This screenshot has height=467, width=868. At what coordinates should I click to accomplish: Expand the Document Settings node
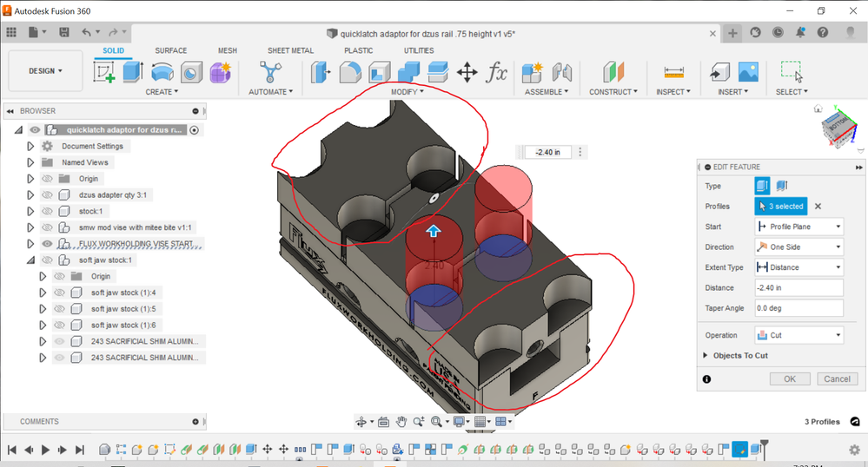pyautogui.click(x=30, y=146)
